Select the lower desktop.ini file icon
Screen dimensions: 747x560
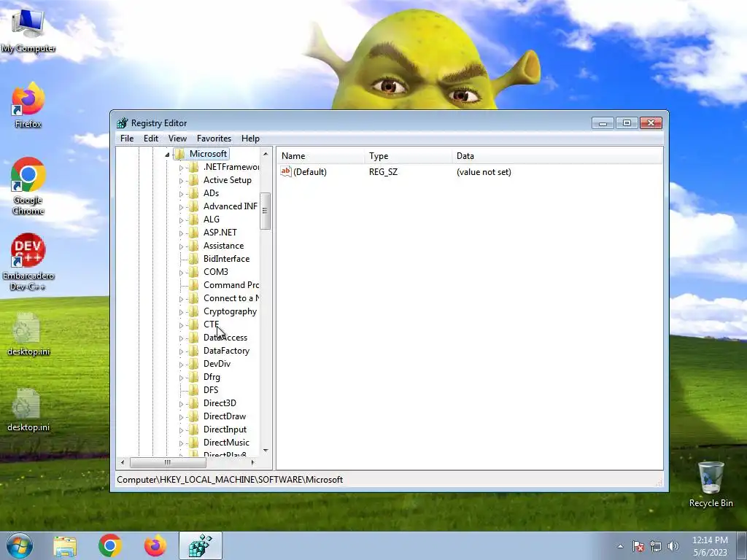tap(28, 410)
